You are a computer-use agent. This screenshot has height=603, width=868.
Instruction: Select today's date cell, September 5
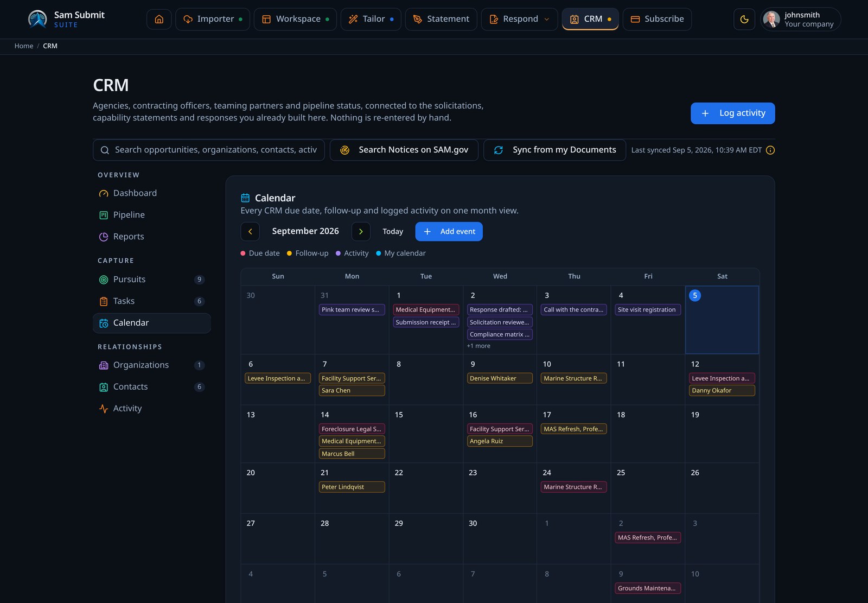click(x=722, y=320)
